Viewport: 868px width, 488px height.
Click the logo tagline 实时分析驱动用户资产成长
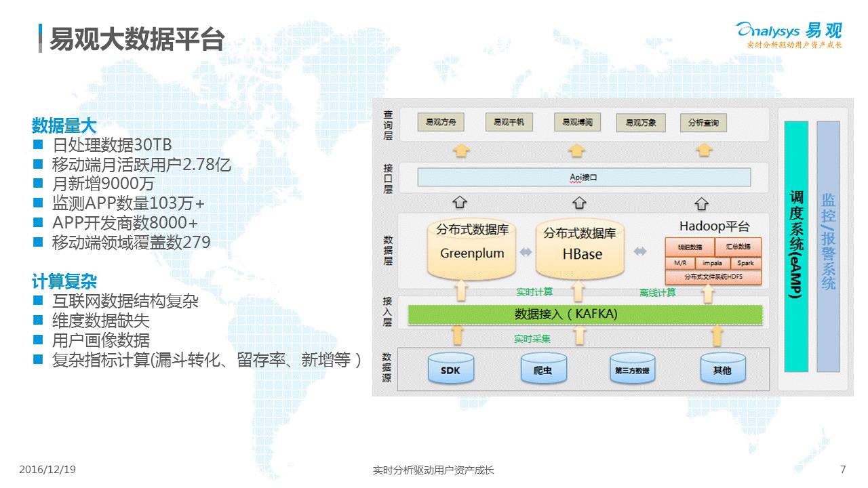(x=794, y=45)
